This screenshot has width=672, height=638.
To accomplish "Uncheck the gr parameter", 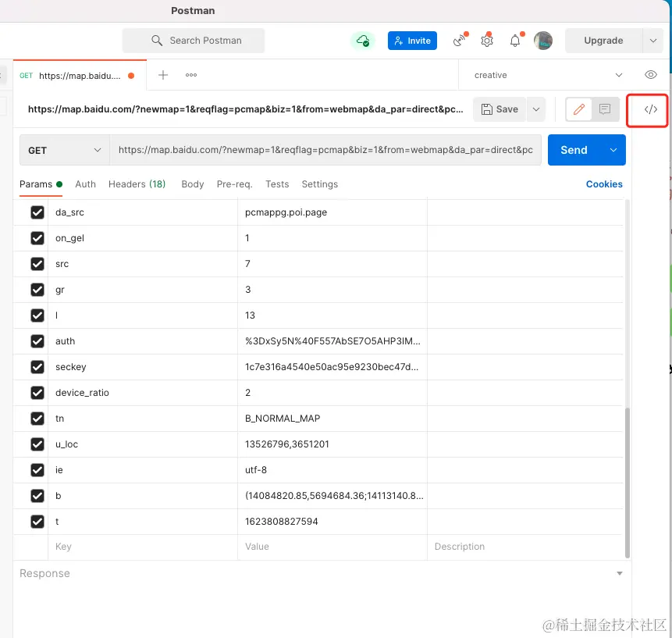I will (x=37, y=290).
